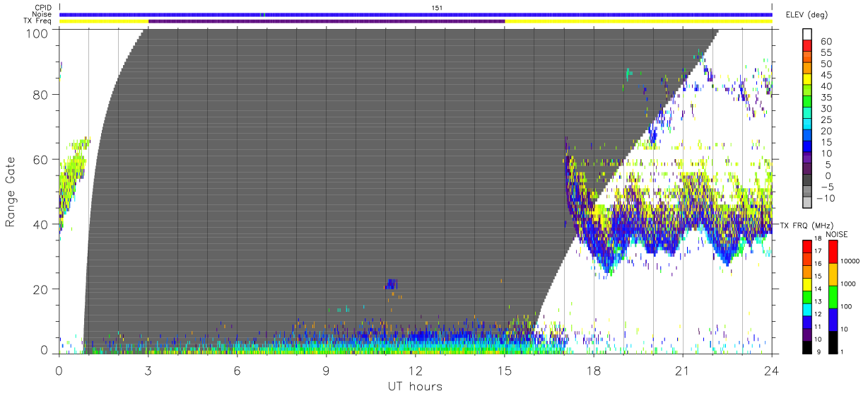
Task: Click x-axis tick label 24
Action: point(772,371)
